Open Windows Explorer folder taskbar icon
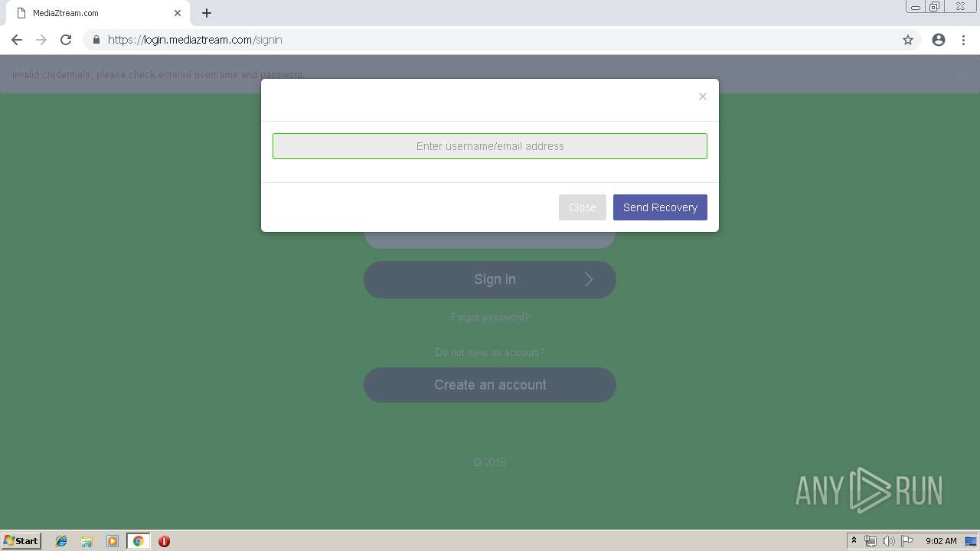The width and height of the screenshot is (980, 551). pyautogui.click(x=87, y=541)
